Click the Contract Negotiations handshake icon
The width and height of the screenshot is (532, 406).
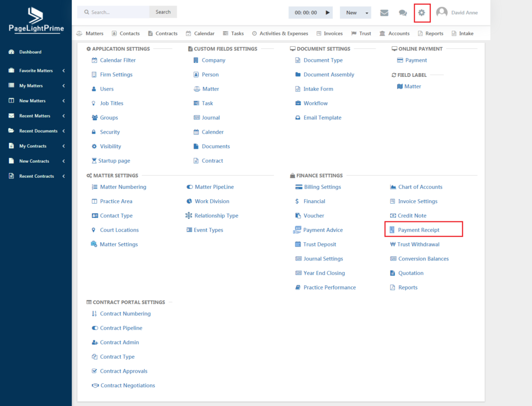96,385
